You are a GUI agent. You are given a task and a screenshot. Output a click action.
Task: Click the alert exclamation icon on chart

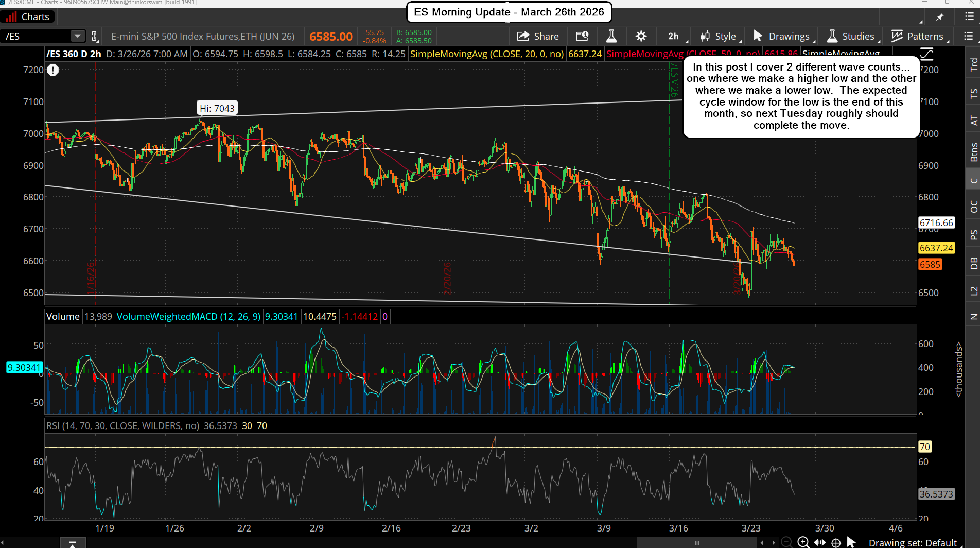point(53,70)
